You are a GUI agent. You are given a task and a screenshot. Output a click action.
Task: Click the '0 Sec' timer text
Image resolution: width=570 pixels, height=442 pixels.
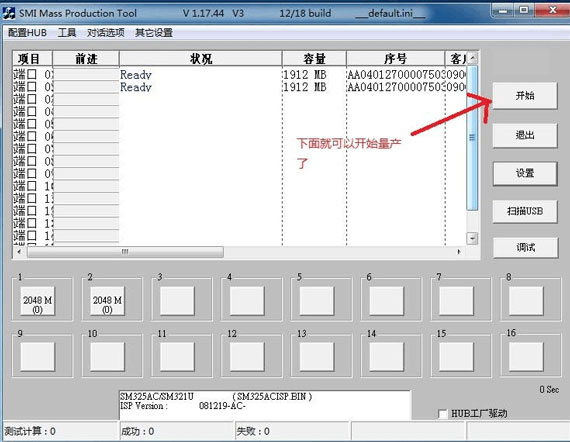[x=549, y=390]
